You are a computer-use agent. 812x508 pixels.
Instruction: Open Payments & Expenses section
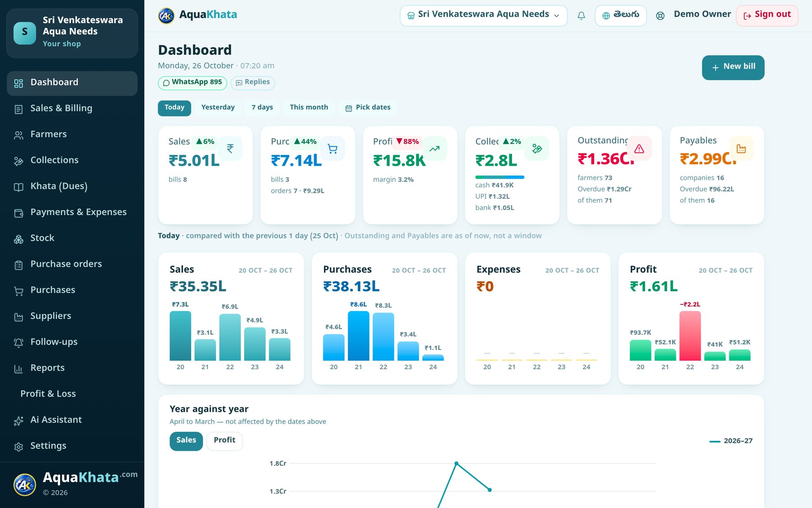tap(72, 212)
